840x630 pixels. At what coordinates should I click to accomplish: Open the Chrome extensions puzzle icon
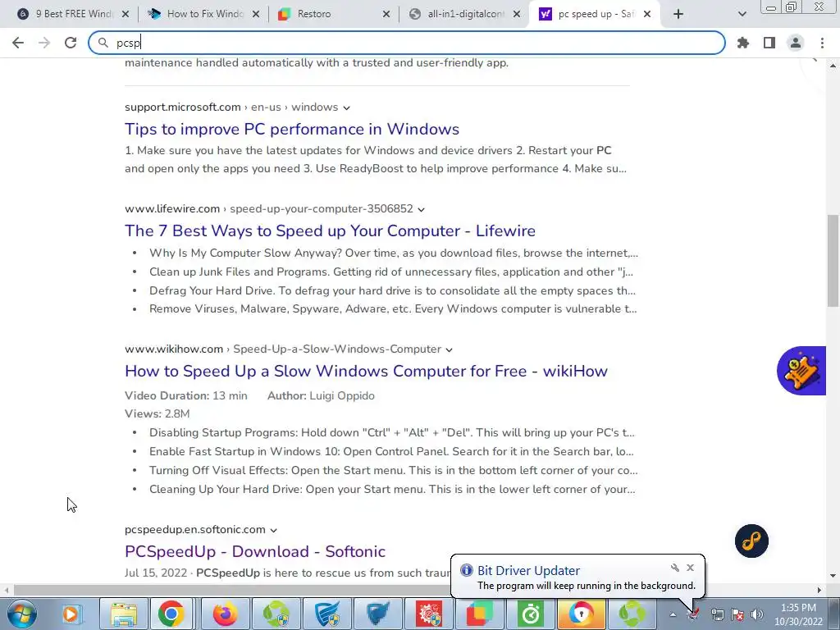click(x=743, y=43)
